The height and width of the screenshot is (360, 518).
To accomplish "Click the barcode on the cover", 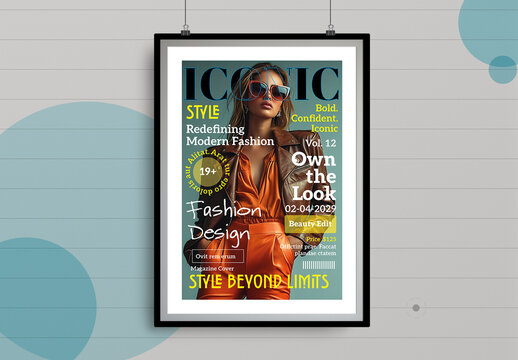I will pos(319,265).
